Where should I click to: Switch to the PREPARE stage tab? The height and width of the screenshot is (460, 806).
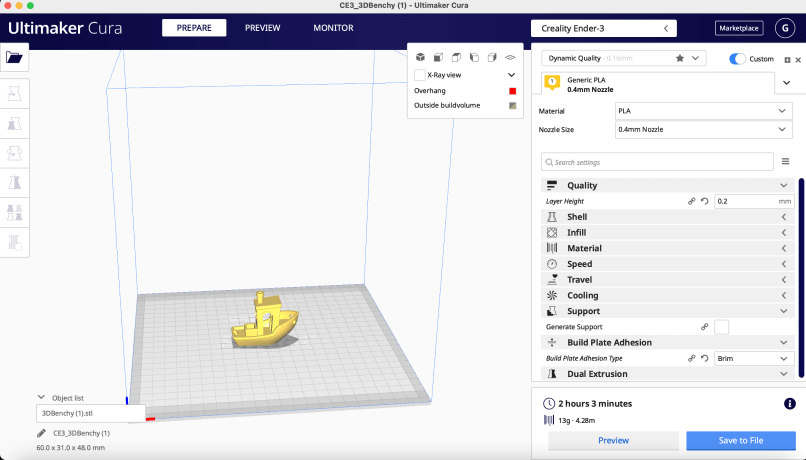tap(194, 28)
